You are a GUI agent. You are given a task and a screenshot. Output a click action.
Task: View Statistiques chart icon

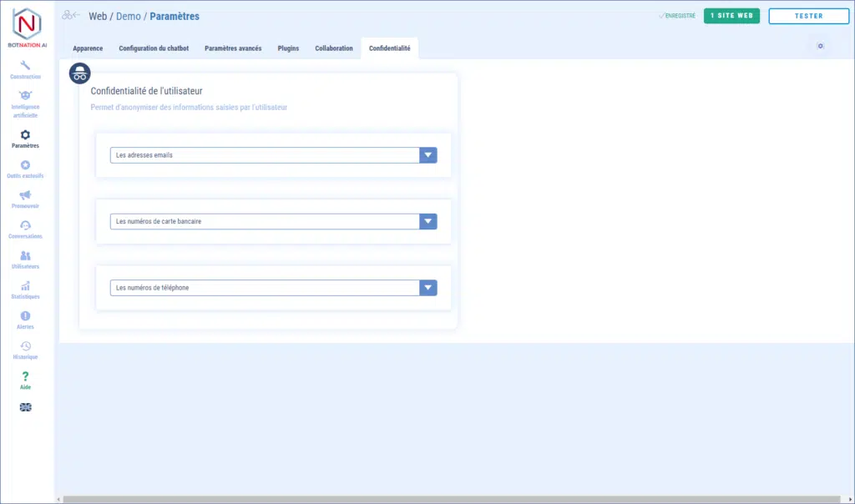pyautogui.click(x=25, y=285)
